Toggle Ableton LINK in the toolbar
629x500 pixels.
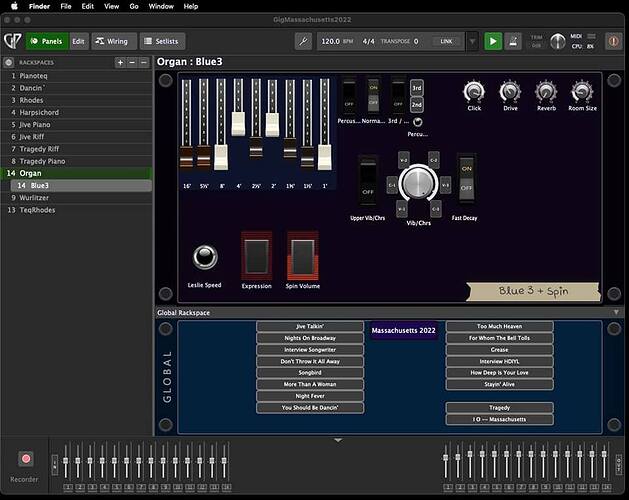click(x=446, y=41)
